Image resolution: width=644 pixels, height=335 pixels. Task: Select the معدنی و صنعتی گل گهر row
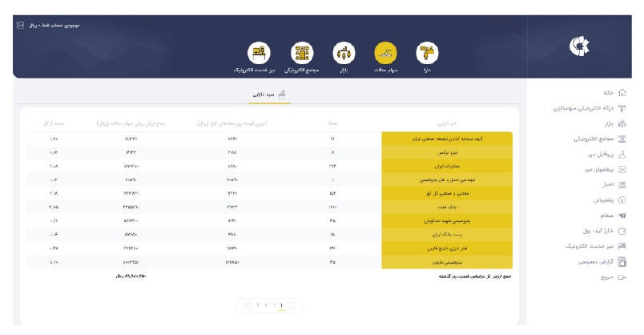point(269,193)
